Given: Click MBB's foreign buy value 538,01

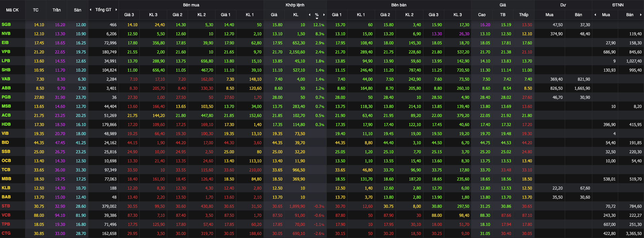Looking at the screenshot, I should [609, 179].
